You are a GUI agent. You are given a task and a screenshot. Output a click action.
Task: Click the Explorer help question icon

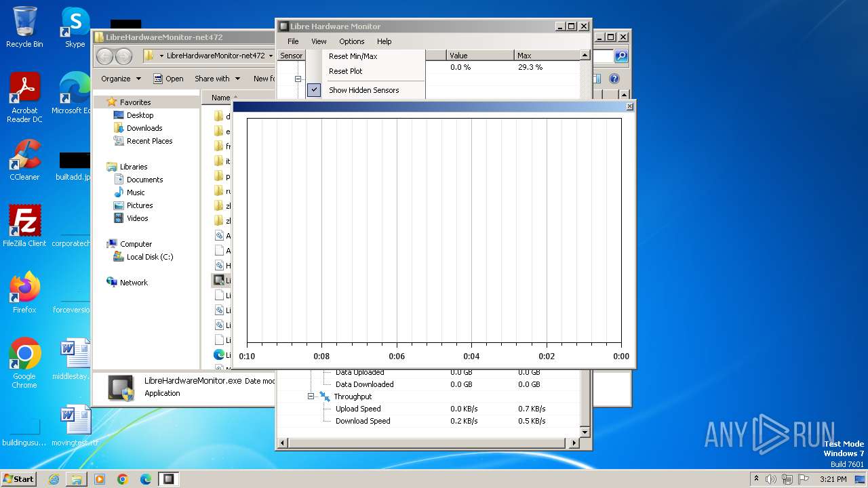point(614,79)
